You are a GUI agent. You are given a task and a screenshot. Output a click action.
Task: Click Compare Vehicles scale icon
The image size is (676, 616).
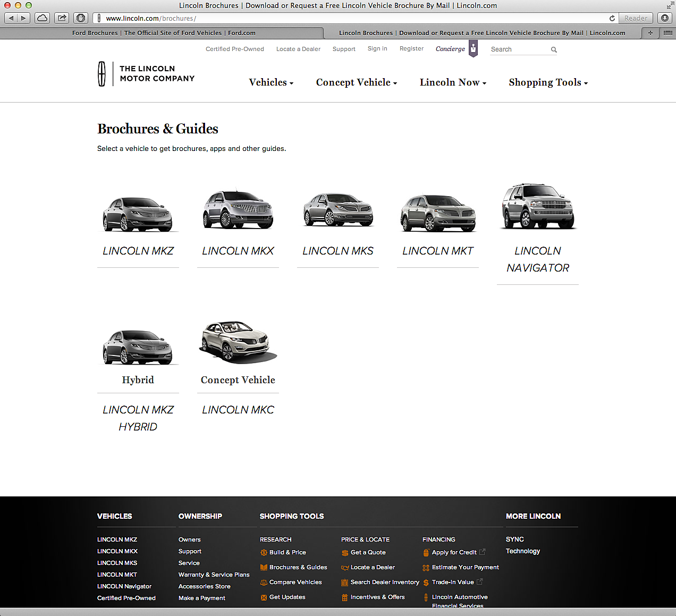tap(264, 583)
